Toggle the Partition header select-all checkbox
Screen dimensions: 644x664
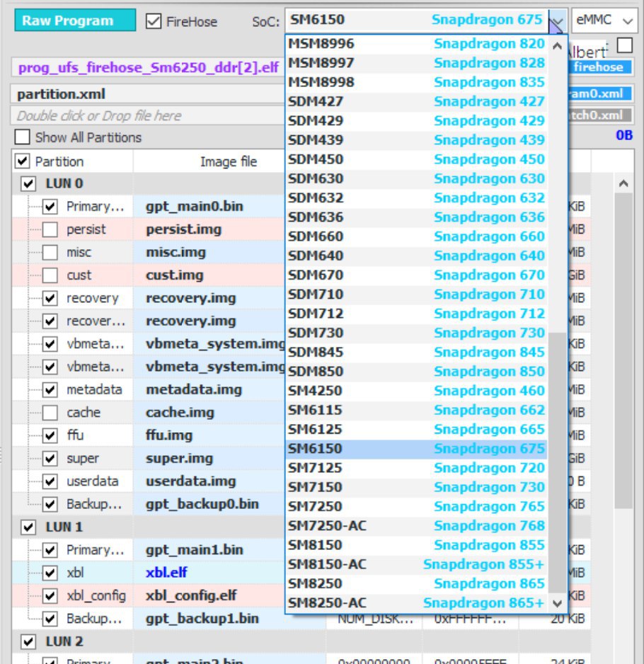point(22,161)
